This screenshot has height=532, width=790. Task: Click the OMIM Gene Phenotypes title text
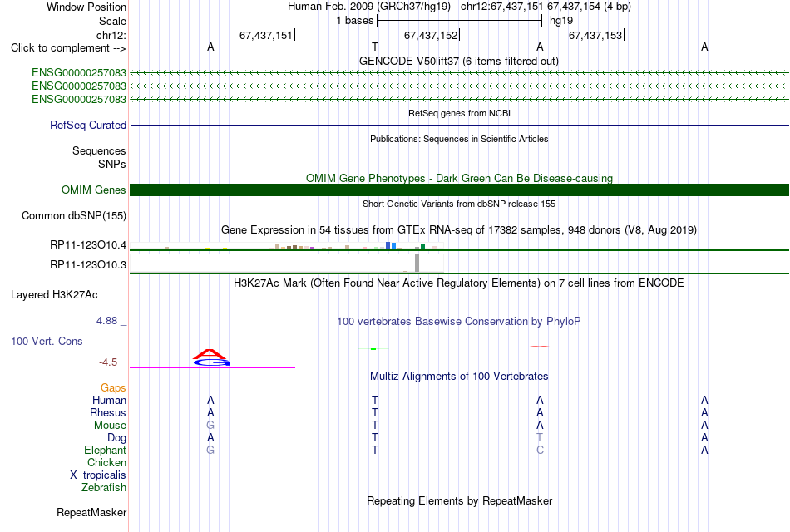[459, 179]
